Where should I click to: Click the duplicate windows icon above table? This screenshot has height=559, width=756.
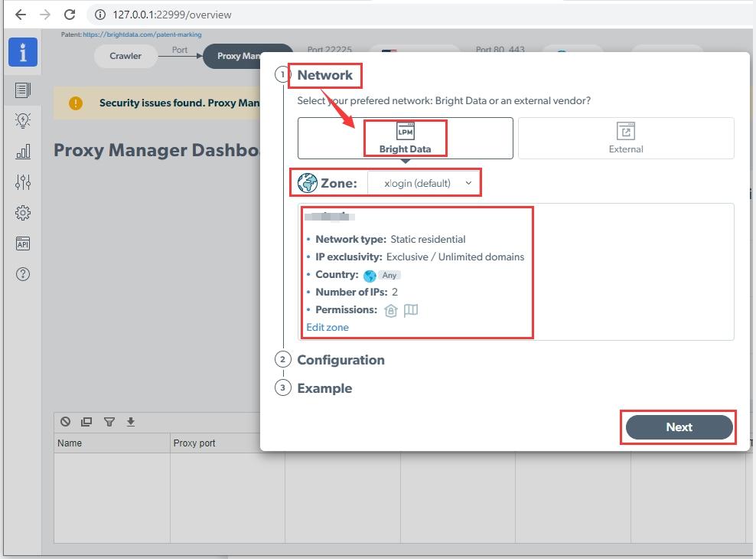pos(86,422)
